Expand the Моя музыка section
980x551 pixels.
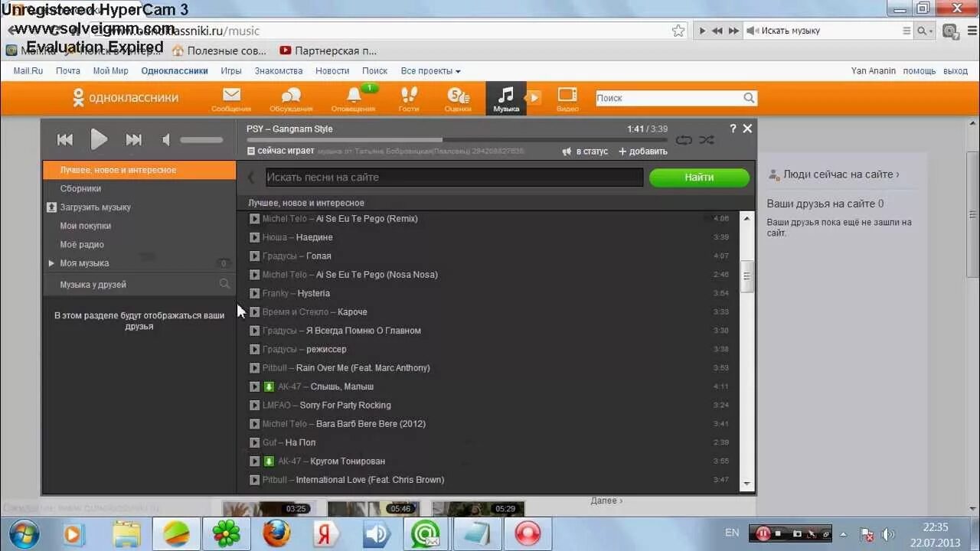click(52, 263)
